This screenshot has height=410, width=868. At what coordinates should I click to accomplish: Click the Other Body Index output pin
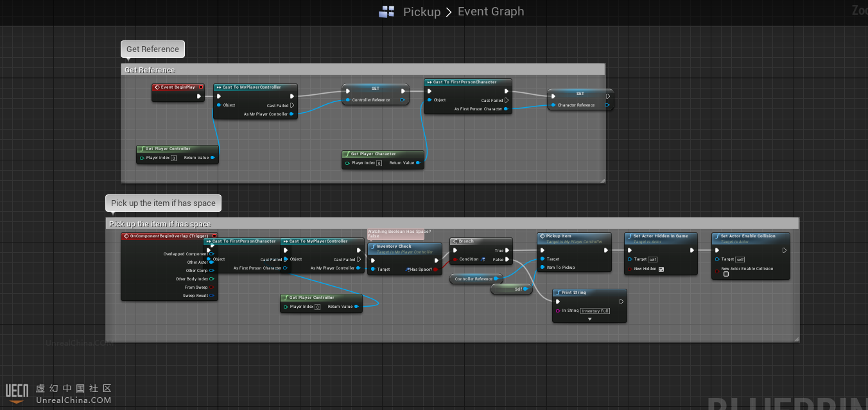212,279
